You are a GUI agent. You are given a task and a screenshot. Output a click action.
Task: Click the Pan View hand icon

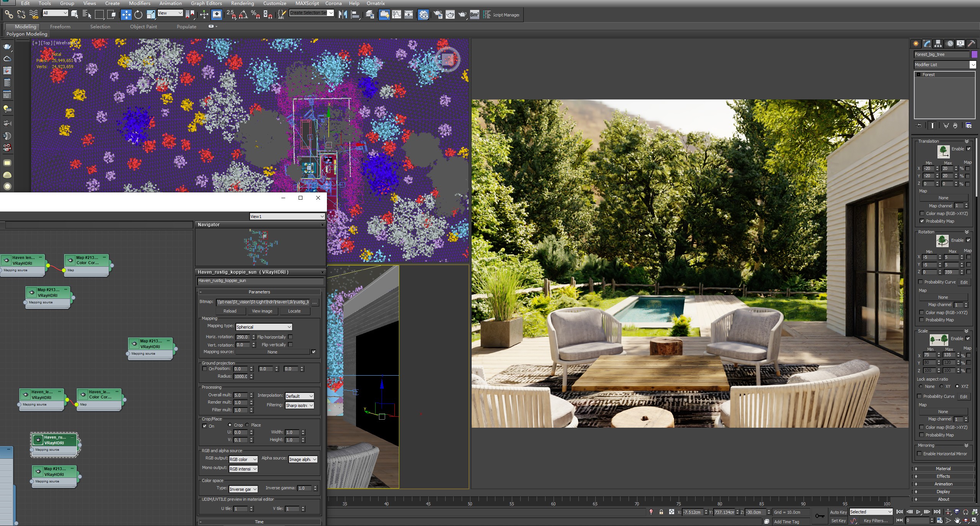tap(957, 521)
